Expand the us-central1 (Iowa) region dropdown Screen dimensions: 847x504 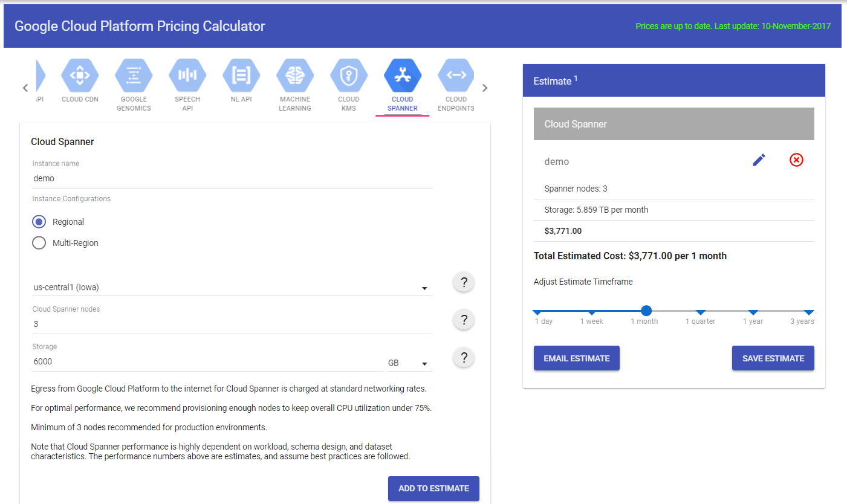coord(233,288)
